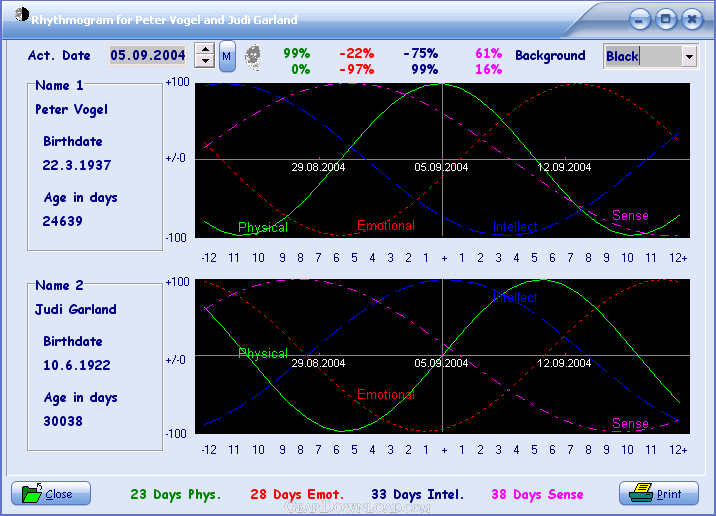Image resolution: width=716 pixels, height=516 pixels.
Task: Click the 38 Days Sense legend
Action: pyautogui.click(x=537, y=495)
